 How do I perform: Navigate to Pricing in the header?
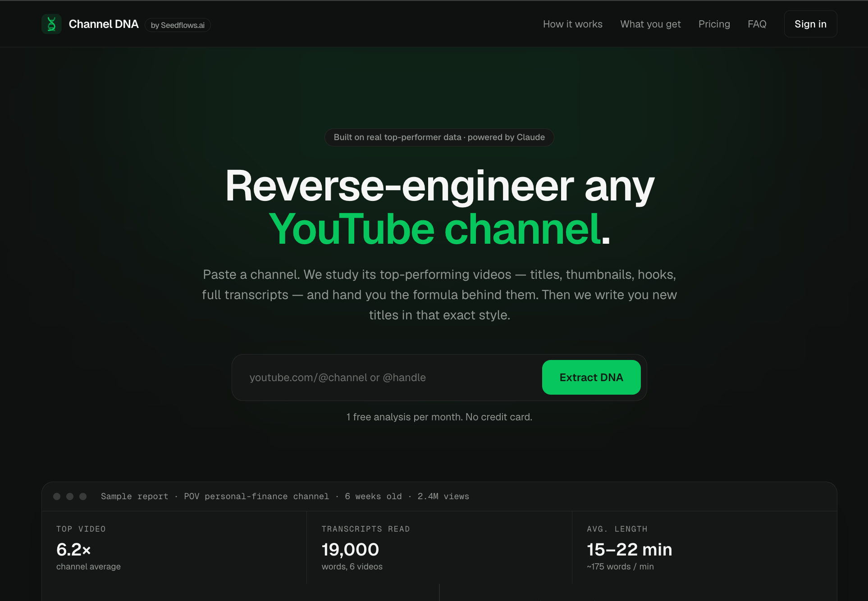coord(714,24)
